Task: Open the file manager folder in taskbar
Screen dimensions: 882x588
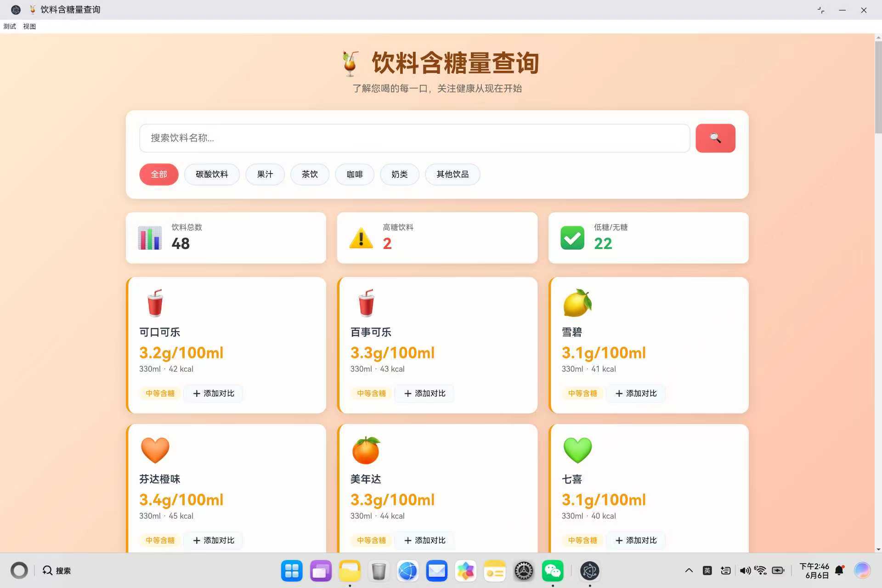Action: click(350, 571)
